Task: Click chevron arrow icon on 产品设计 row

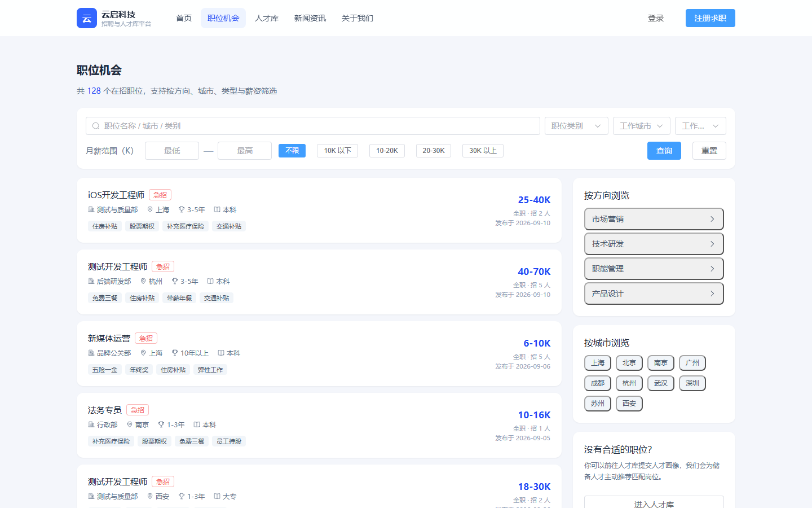Action: (712, 294)
